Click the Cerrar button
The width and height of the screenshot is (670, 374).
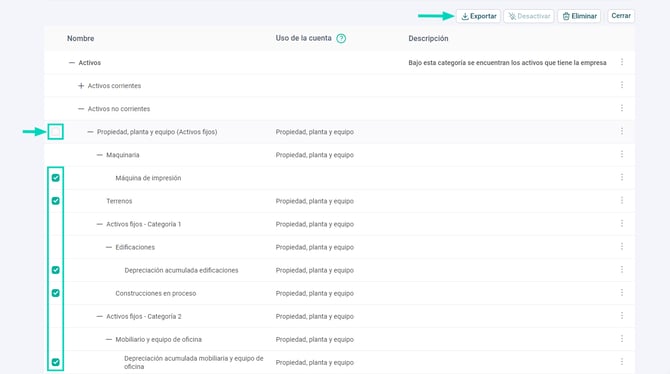click(621, 16)
